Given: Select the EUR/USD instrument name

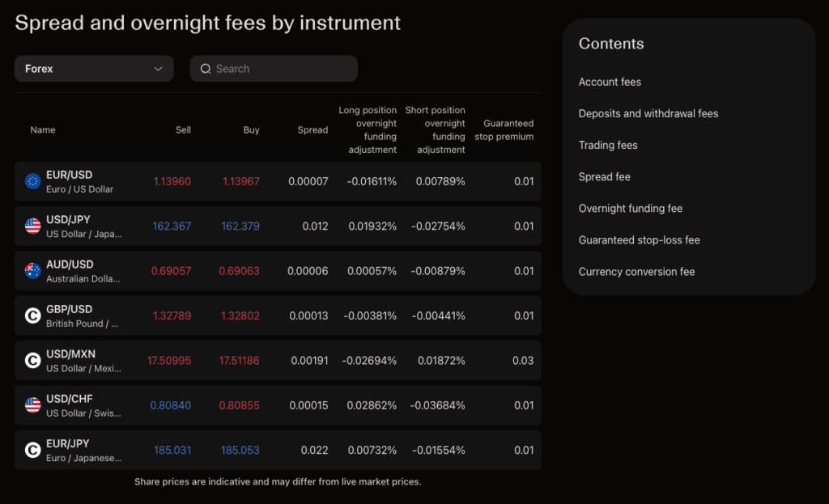Looking at the screenshot, I should click(x=70, y=175).
